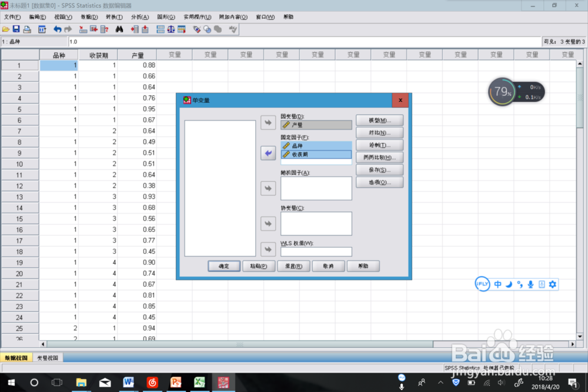Open the 图形(G) menu

pyautogui.click(x=166, y=17)
